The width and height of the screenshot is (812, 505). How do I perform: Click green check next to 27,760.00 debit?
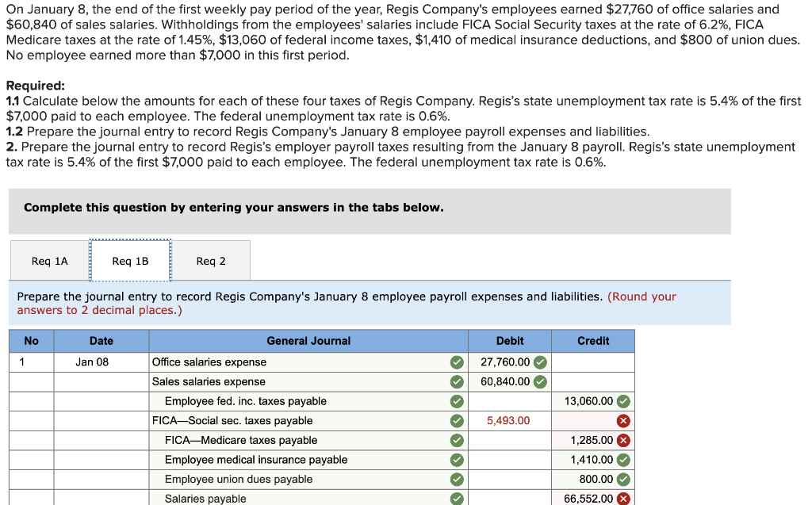(540, 362)
